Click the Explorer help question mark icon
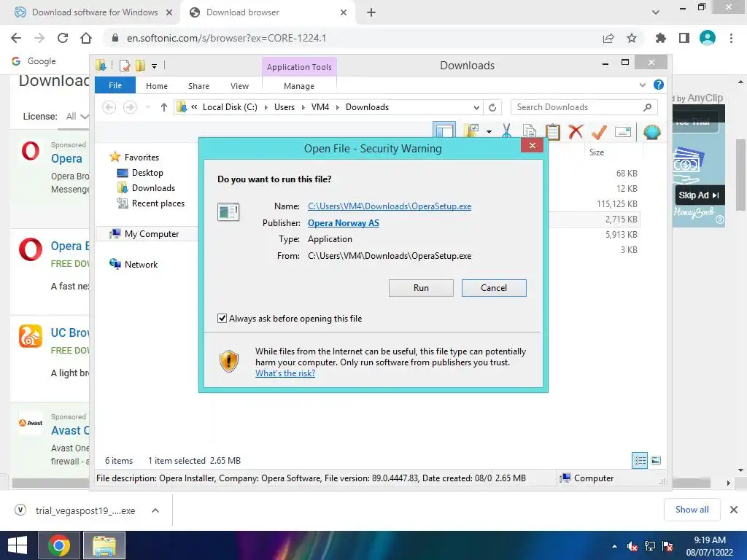 click(x=659, y=85)
